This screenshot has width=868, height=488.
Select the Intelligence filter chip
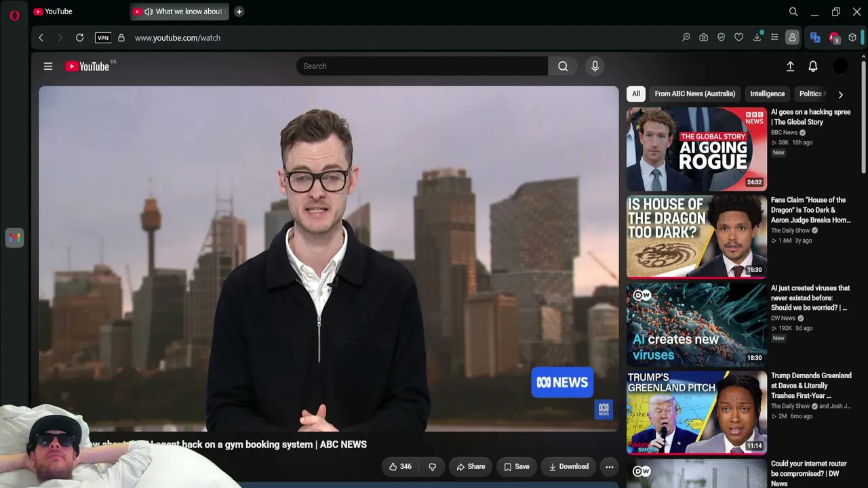point(767,94)
